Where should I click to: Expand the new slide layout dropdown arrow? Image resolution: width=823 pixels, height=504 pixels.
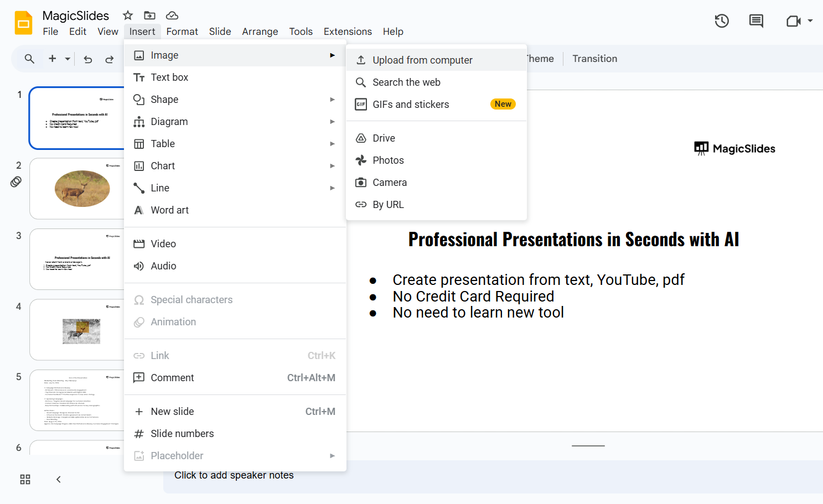click(x=68, y=59)
